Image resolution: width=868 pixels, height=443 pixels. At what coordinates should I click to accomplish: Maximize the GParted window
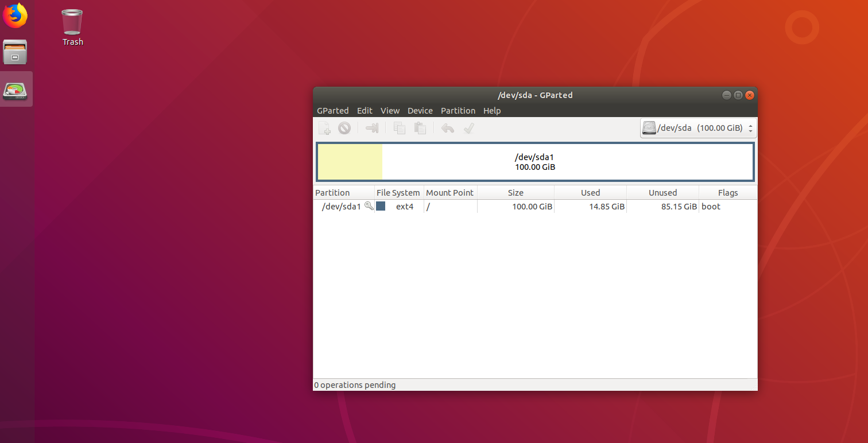(738, 95)
